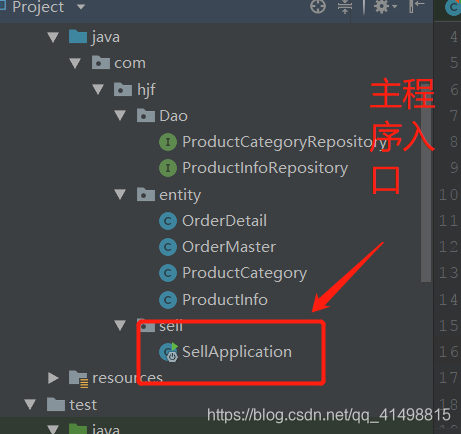Viewport: 461px width, 434px height.
Task: Click the Collapse All icon
Action: pyautogui.click(x=345, y=6)
